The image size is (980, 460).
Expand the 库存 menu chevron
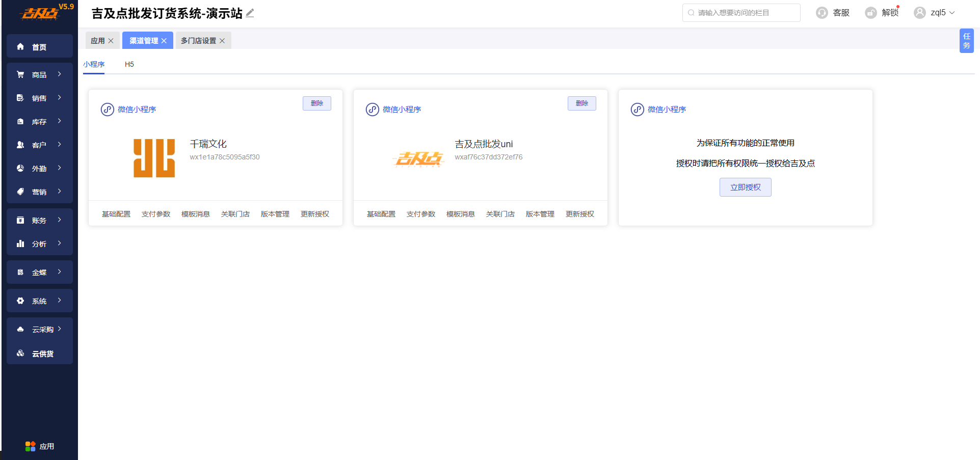(60, 121)
